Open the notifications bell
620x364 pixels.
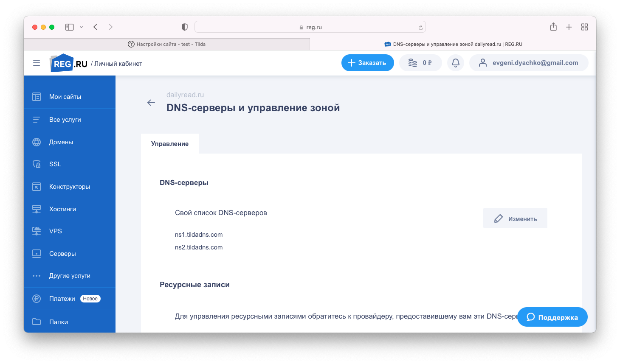pyautogui.click(x=456, y=63)
